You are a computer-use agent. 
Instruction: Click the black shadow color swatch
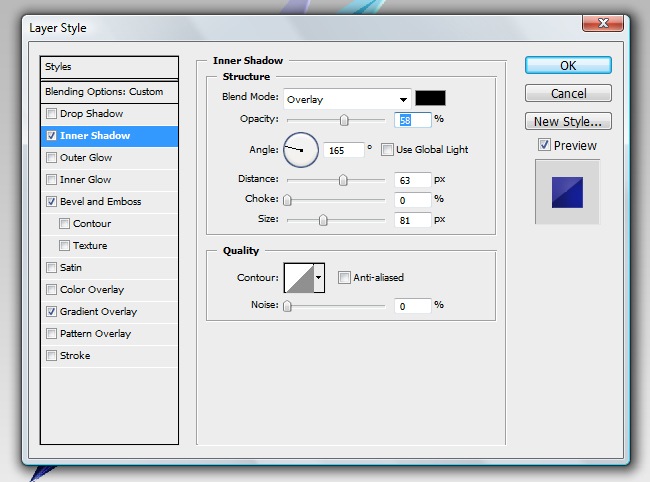[x=430, y=98]
